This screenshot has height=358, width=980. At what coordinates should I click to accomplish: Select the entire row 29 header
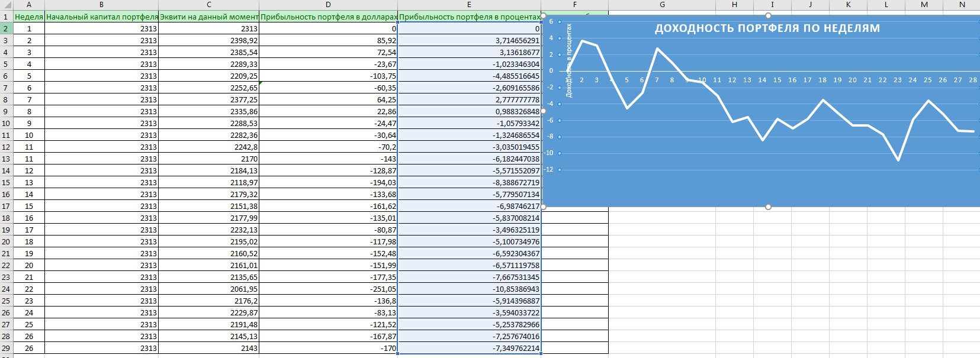point(6,348)
